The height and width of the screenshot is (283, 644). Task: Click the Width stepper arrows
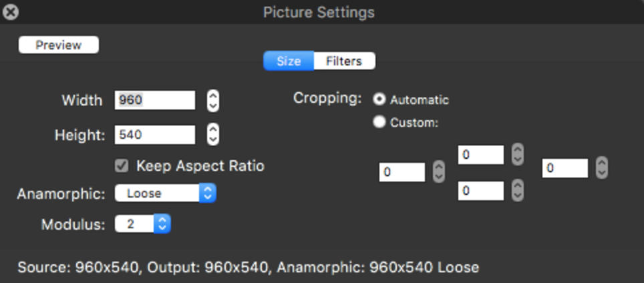click(212, 101)
